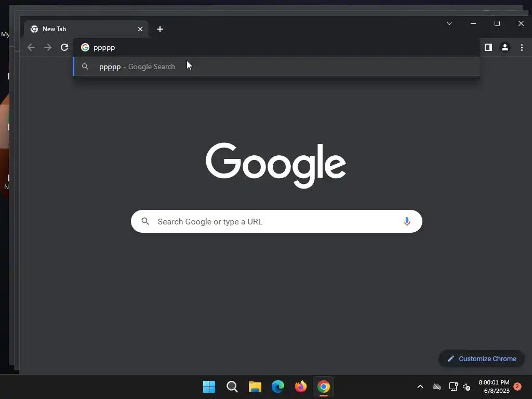
Task: Click the muted volume tray icon
Action: (x=467, y=387)
